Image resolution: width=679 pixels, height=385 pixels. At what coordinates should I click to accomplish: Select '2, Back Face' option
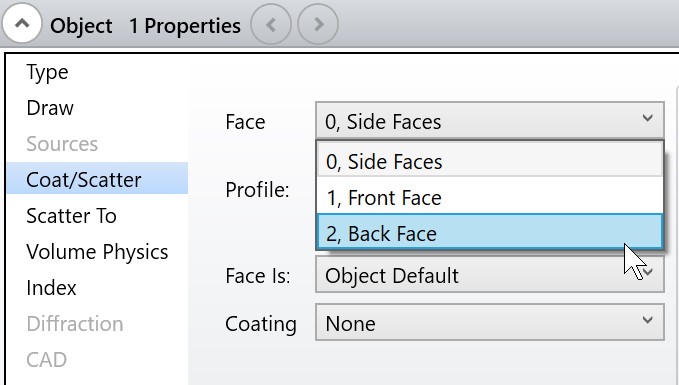[x=490, y=233]
